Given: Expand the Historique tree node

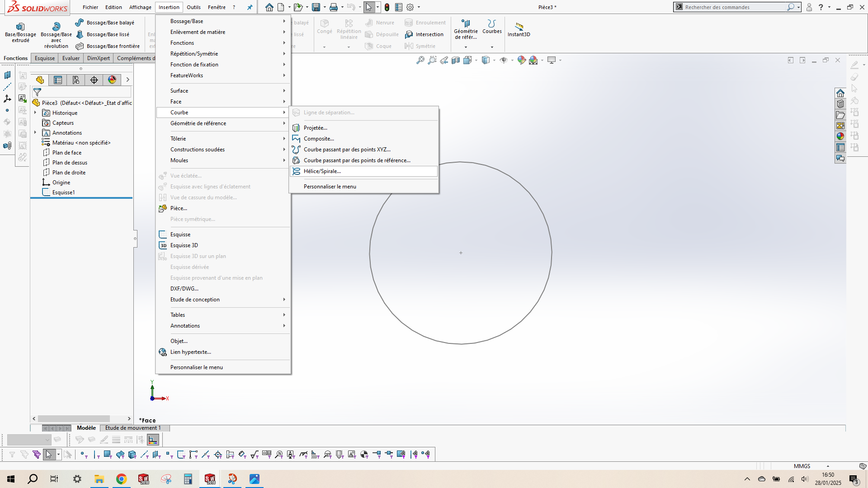Looking at the screenshot, I should 35,113.
